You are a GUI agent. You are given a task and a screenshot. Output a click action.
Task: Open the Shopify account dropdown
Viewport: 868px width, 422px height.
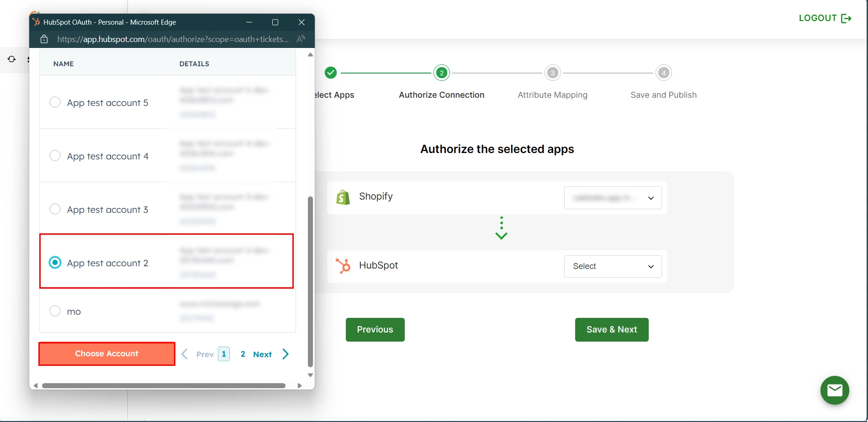point(613,198)
